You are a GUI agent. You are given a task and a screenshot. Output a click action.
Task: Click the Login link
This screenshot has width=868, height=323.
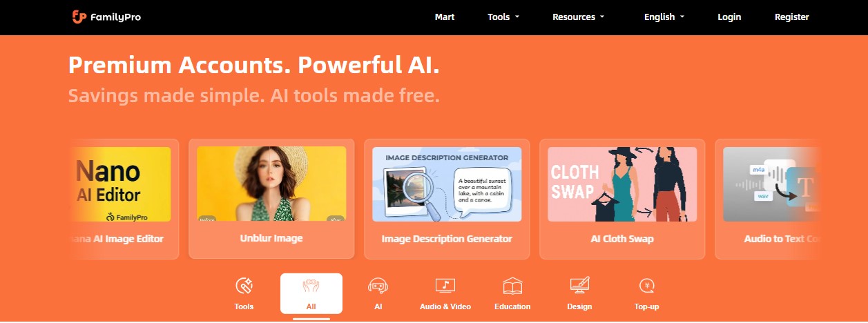pyautogui.click(x=729, y=17)
